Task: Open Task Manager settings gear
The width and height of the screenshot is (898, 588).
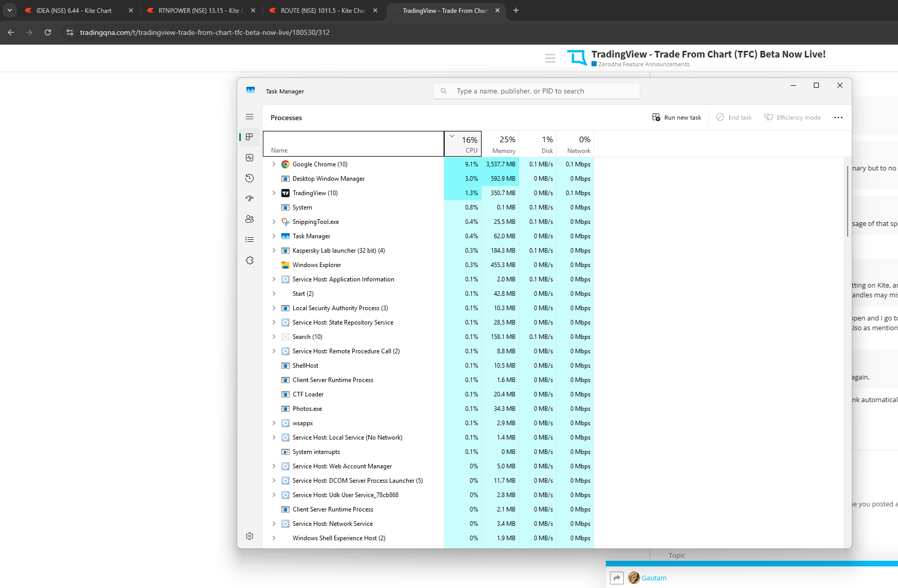Action: click(250, 536)
